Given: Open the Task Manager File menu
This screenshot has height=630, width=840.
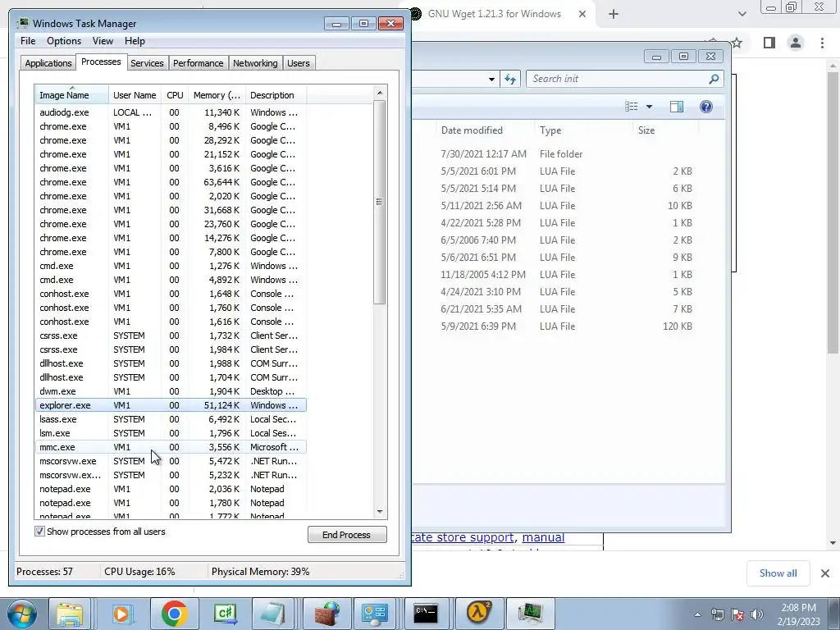Looking at the screenshot, I should coord(28,41).
